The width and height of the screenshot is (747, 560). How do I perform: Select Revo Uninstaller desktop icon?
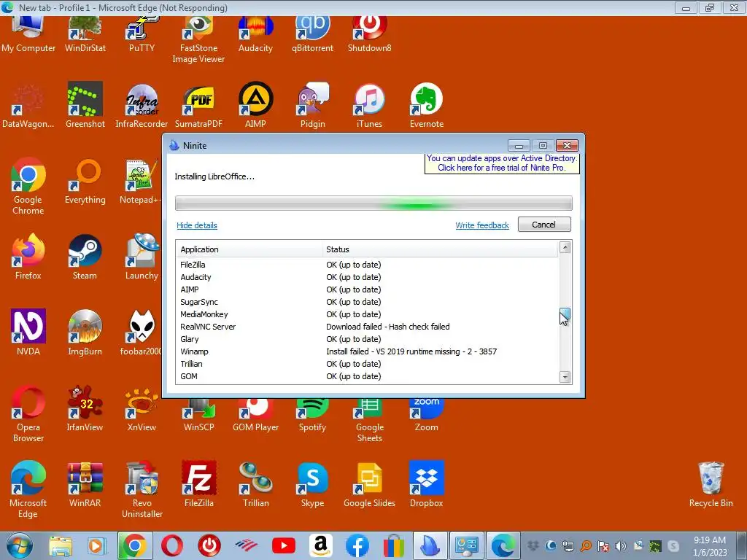142,489
